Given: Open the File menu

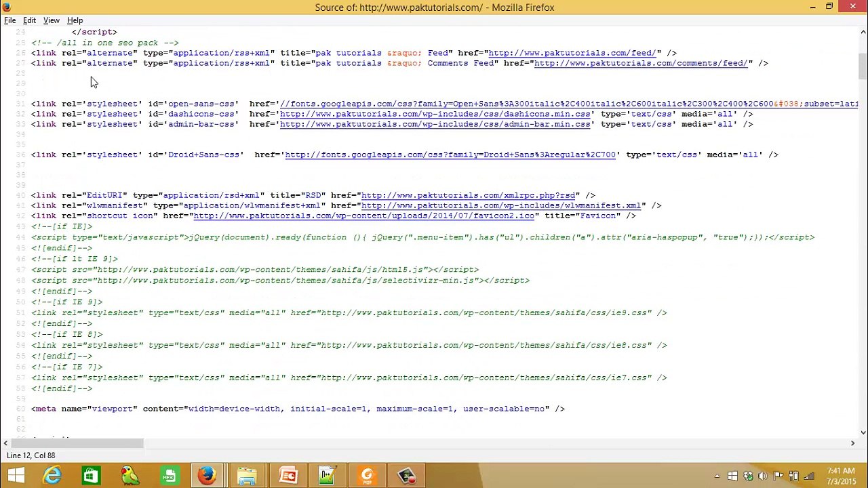Looking at the screenshot, I should tap(10, 20).
